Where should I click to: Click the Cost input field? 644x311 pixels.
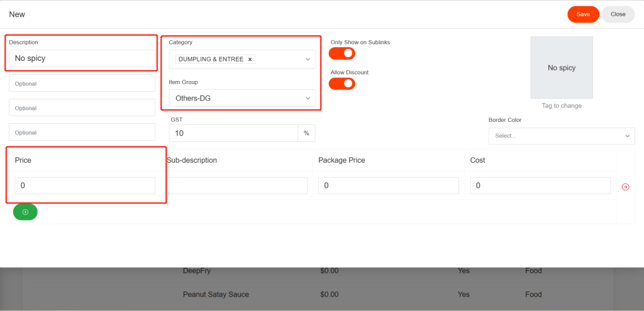(x=540, y=186)
